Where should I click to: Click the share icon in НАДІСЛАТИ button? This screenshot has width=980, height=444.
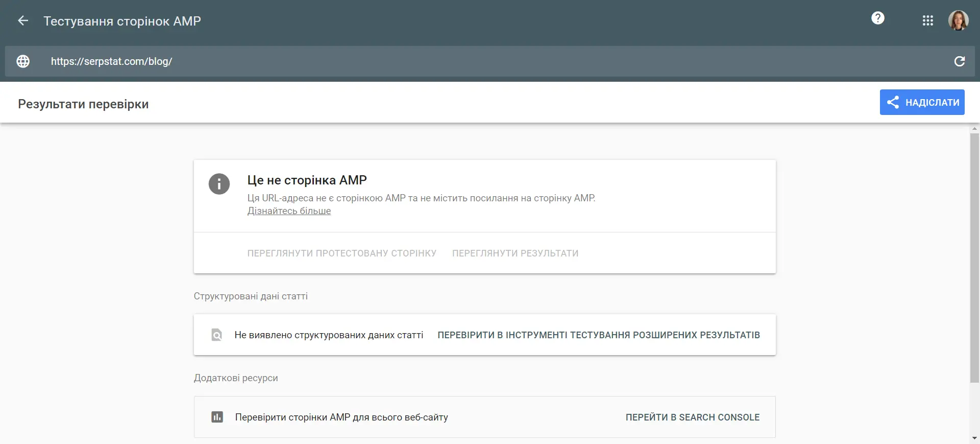[893, 102]
